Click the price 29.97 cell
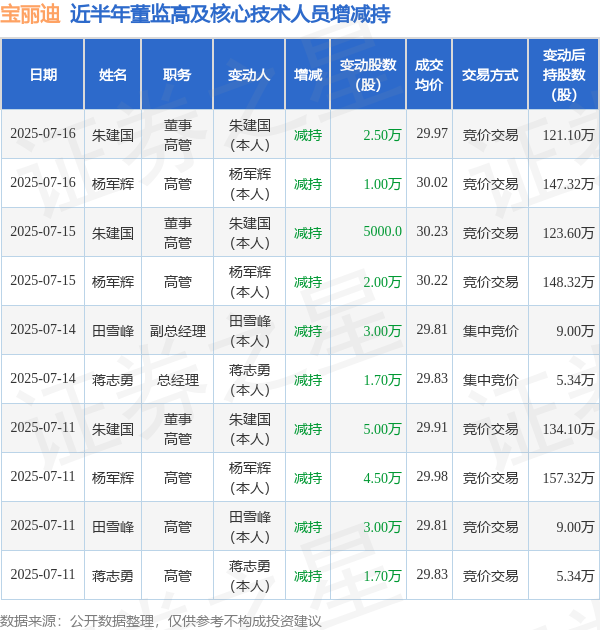The height and width of the screenshot is (630, 600). click(x=432, y=133)
